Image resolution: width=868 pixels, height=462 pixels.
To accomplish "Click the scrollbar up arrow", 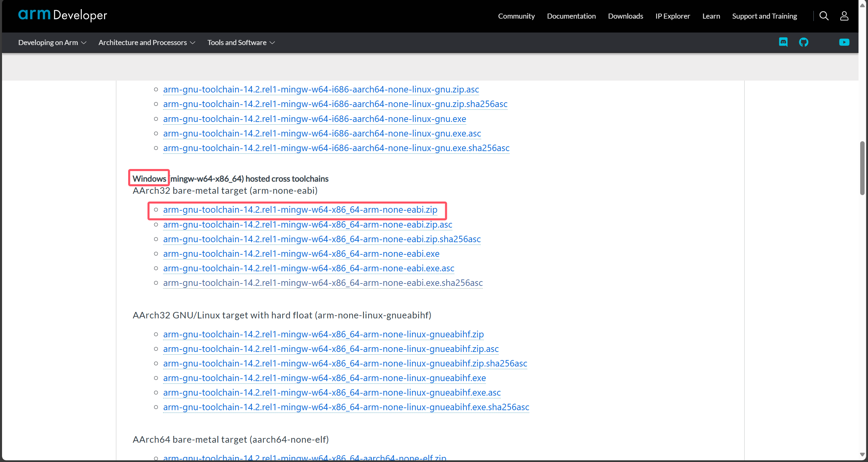I will pos(863,5).
